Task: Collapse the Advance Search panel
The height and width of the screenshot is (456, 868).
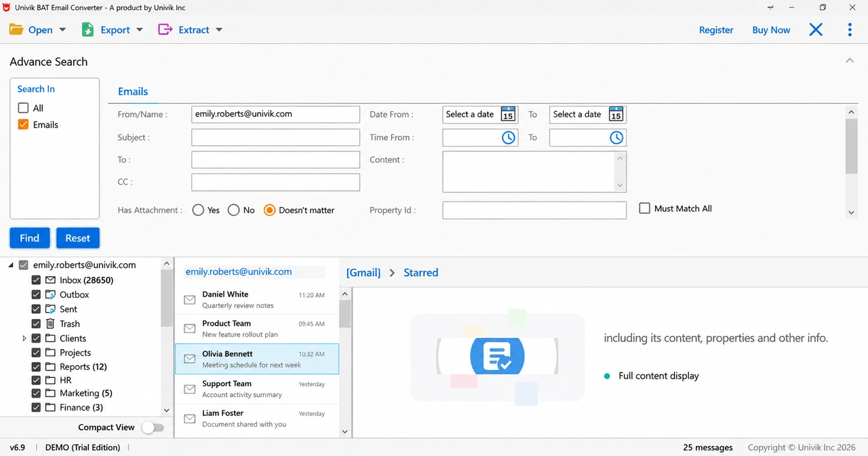Action: [x=850, y=61]
